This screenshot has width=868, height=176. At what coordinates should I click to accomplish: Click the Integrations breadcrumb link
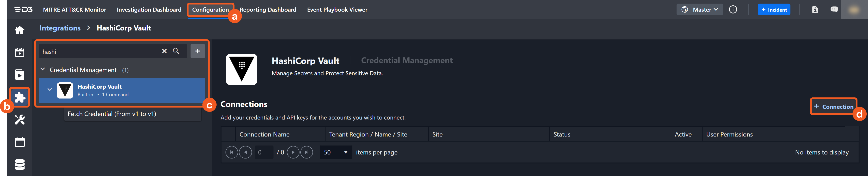coord(60,28)
